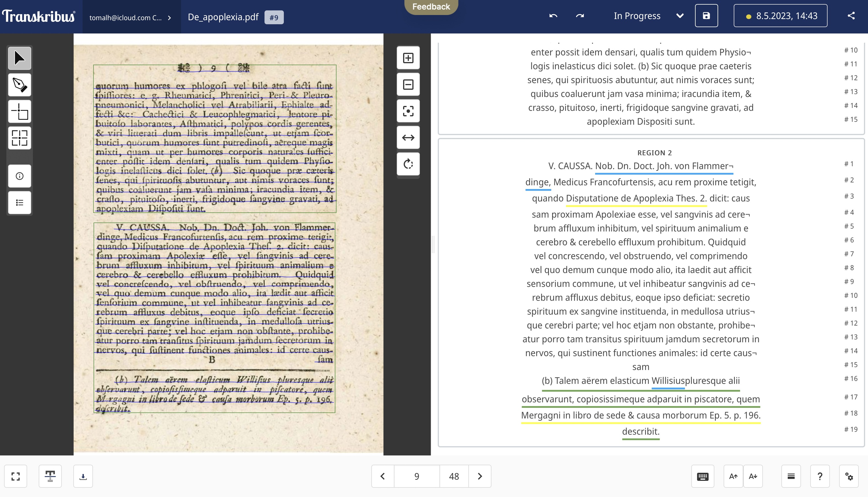This screenshot has width=868, height=497.
Task: Select the arrow pointer tool
Action: pyautogui.click(x=19, y=58)
